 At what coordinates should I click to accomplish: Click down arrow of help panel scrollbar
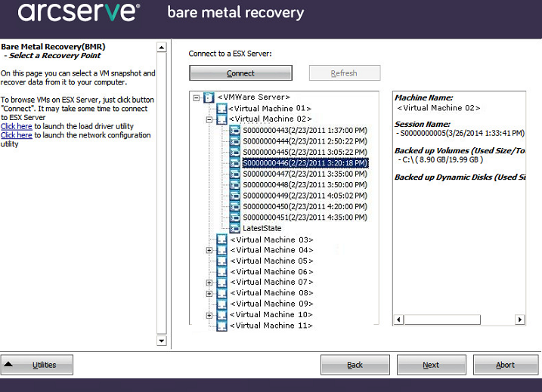pos(162,341)
